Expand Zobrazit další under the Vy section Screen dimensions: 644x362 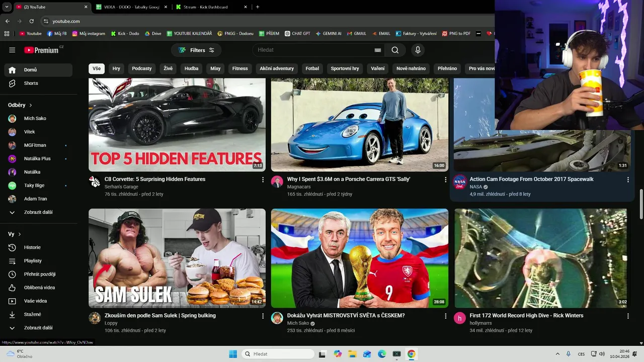(38, 328)
